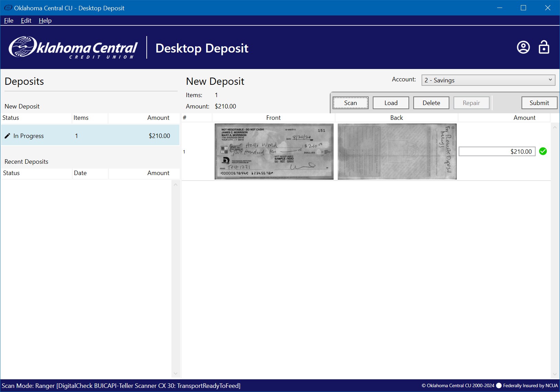
Task: Click the Desktop Deposit header title
Action: coord(202,48)
